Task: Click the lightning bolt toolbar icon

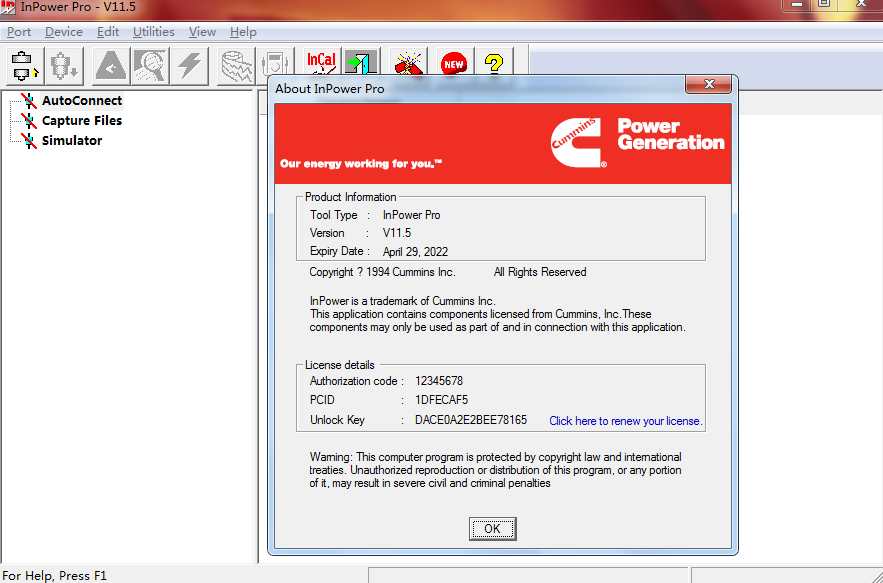Action: click(189, 66)
